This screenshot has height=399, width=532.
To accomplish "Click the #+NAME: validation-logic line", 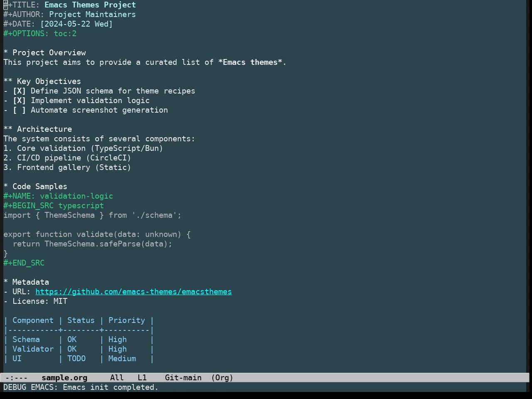I will click(x=58, y=196).
